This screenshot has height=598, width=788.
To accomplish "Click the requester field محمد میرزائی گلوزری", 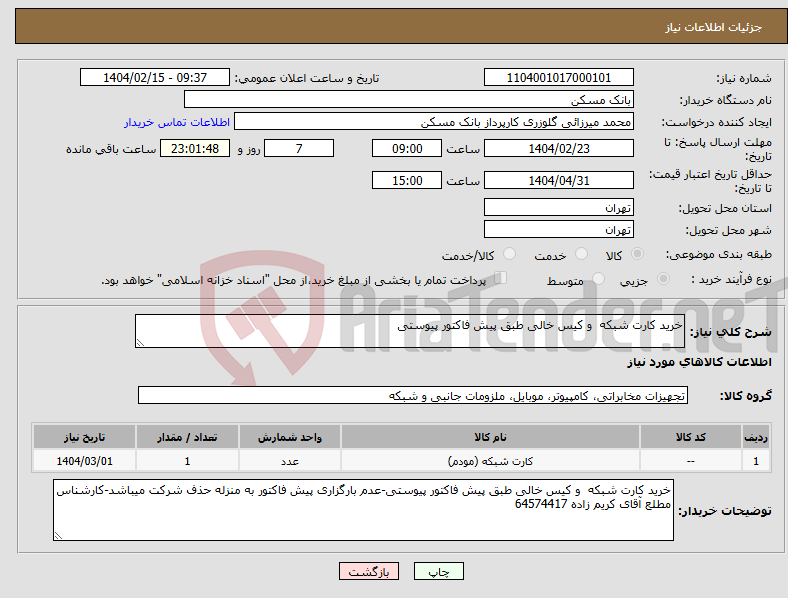I will (x=434, y=122).
